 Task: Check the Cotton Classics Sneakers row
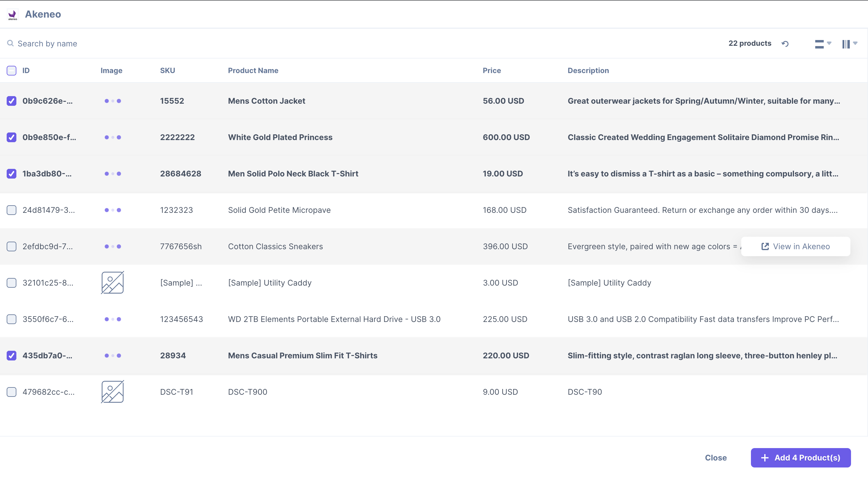pos(12,246)
